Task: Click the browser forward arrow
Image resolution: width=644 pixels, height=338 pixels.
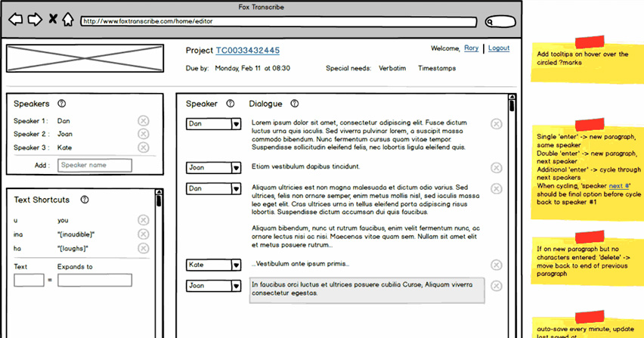Action: 35,20
